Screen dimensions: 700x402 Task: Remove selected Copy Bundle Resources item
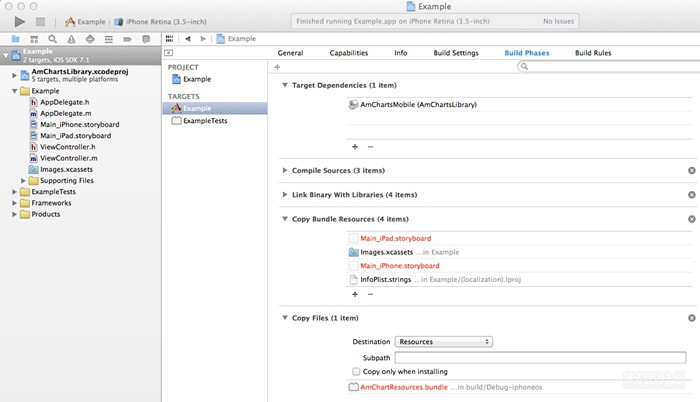pyautogui.click(x=370, y=294)
